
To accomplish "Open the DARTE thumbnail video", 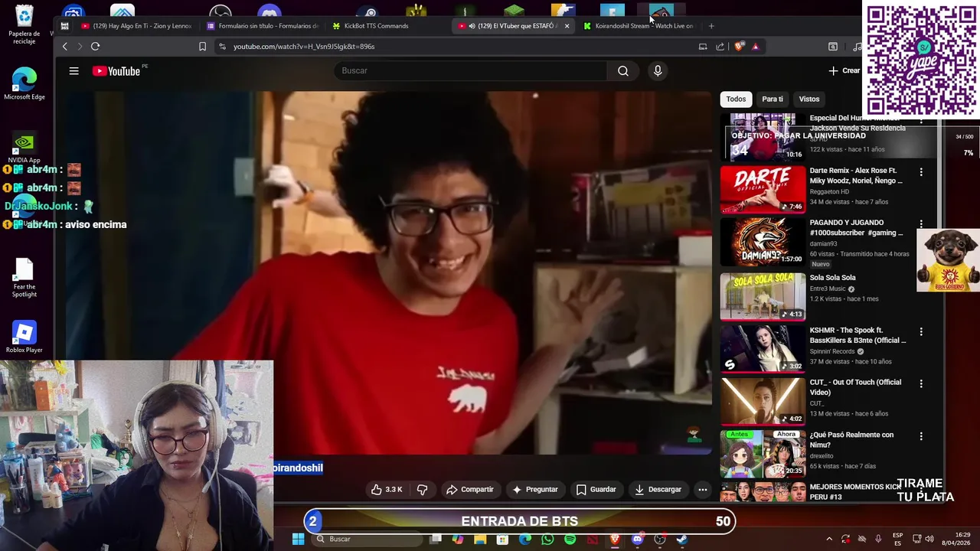I will [x=763, y=188].
